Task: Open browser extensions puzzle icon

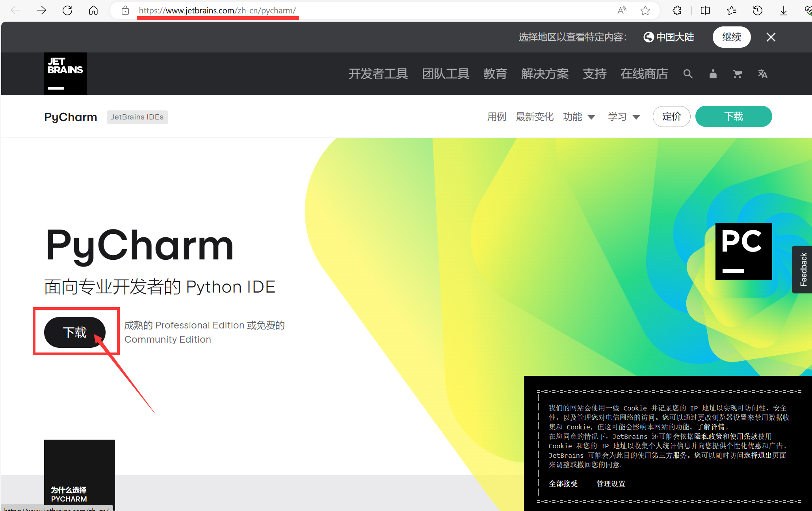Action: pos(677,11)
